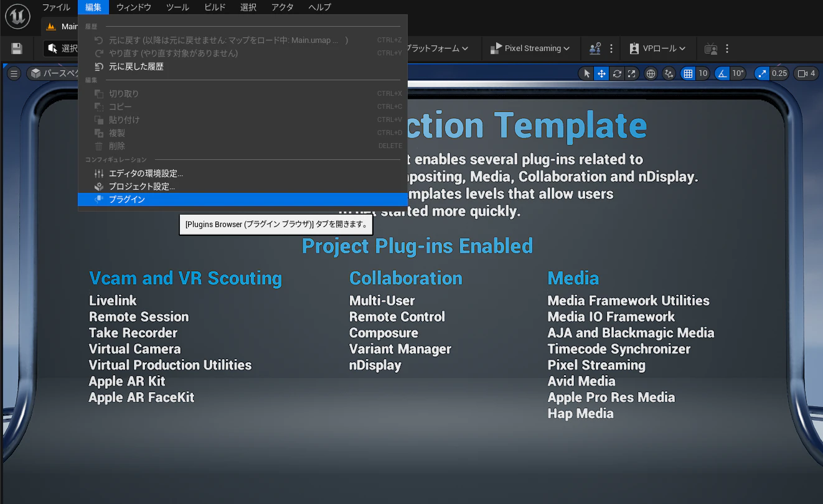Open options dots next to media profile icon
This screenshot has height=504, width=823.
727,49
